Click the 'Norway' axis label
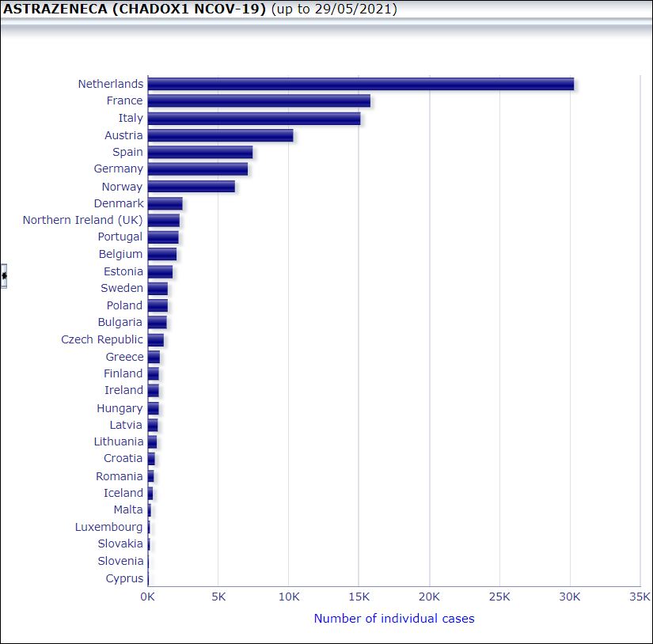 pyautogui.click(x=122, y=187)
